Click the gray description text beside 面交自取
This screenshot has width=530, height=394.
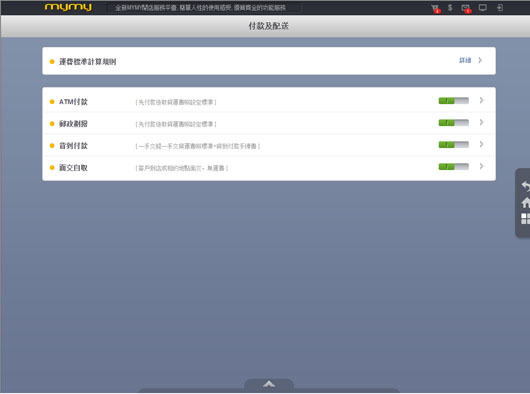(182, 168)
